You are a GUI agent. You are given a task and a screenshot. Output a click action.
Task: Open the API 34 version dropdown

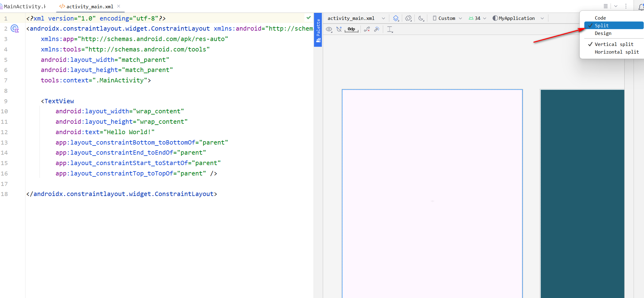[478, 18]
